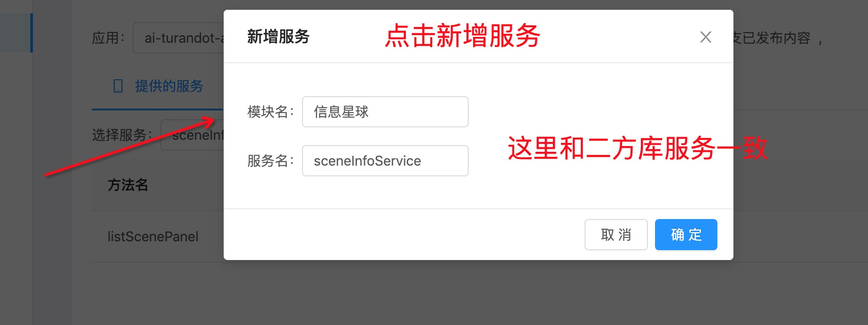Open the 应用 dropdown showing ai-turandot
The image size is (868, 325).
point(179,38)
